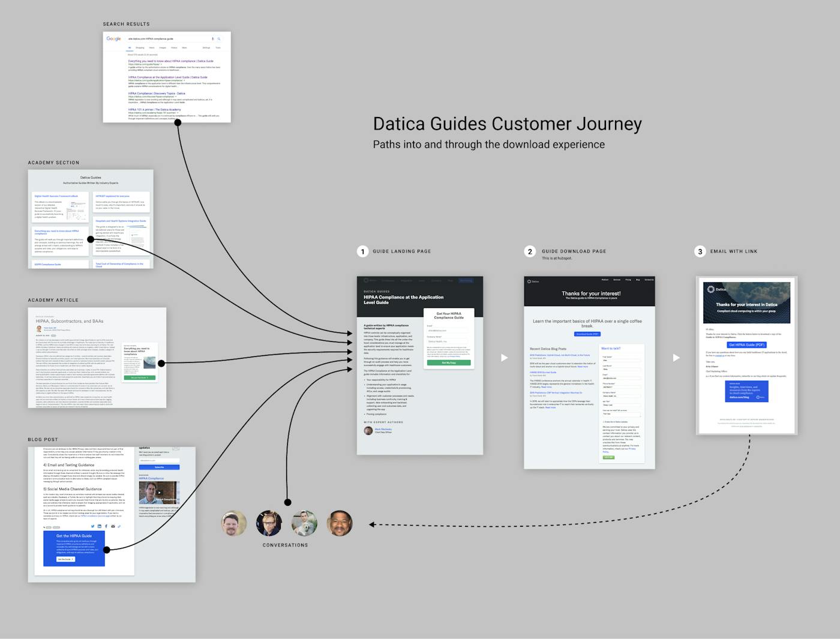
Task: Open 'HIPAA 101: A primer' search result
Action: coord(154,110)
